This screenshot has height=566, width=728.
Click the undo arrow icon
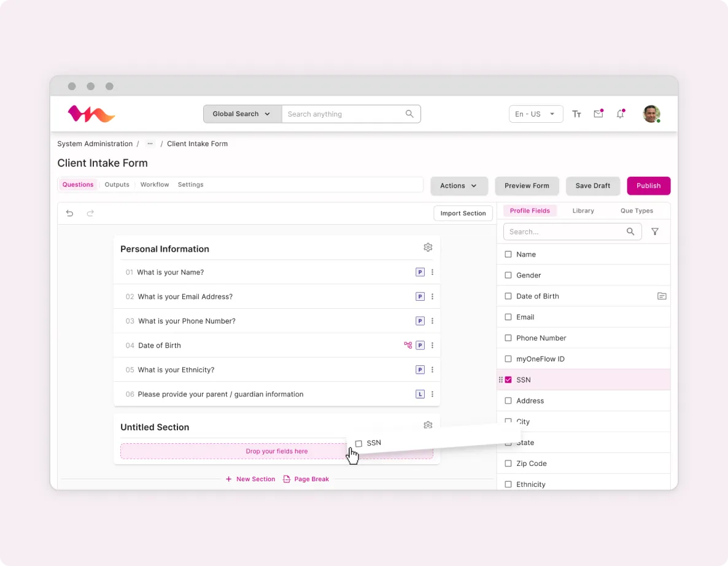pyautogui.click(x=70, y=213)
